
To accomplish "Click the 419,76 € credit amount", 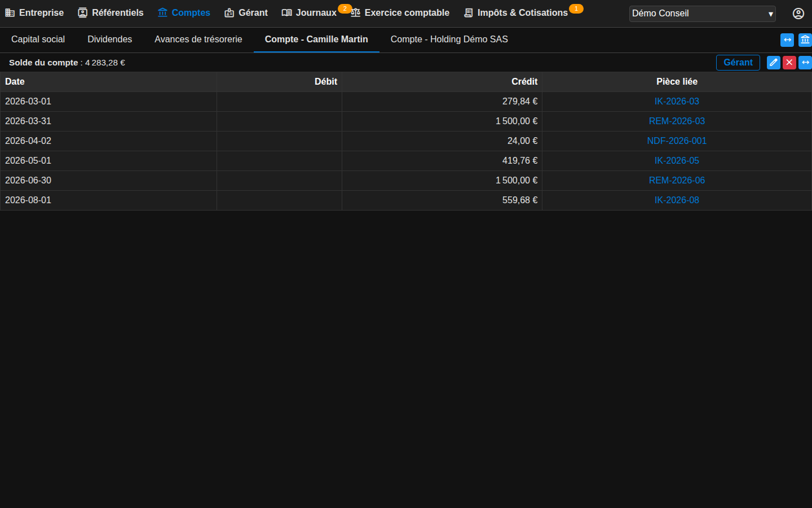I will point(520,161).
